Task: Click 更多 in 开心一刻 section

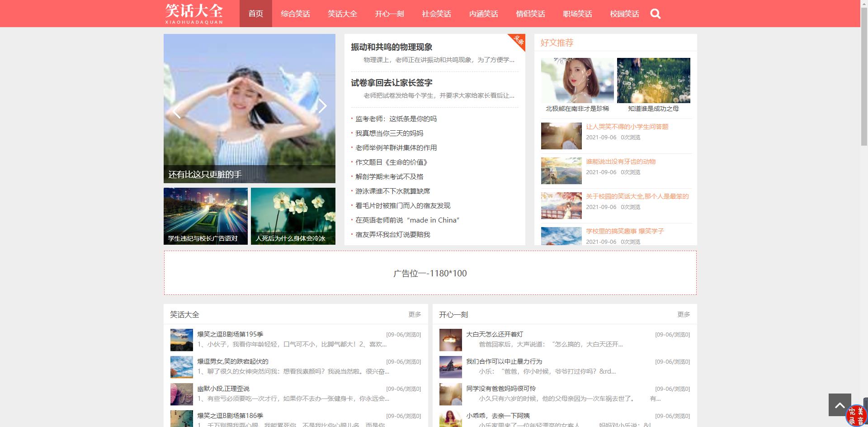Action: tap(684, 314)
